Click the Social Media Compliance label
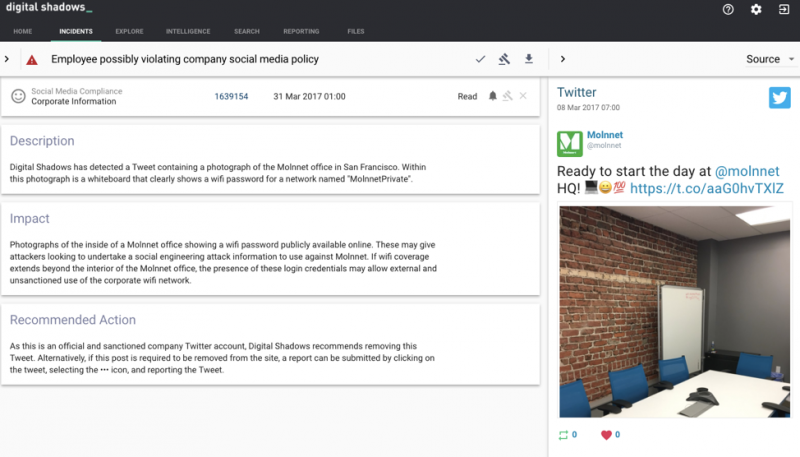The height and width of the screenshot is (457, 800). 77,91
